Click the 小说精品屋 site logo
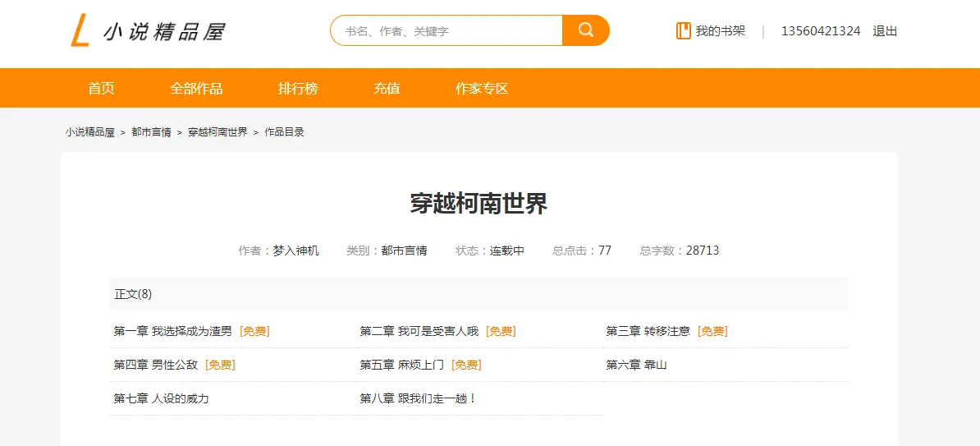This screenshot has width=980, height=446. [148, 31]
